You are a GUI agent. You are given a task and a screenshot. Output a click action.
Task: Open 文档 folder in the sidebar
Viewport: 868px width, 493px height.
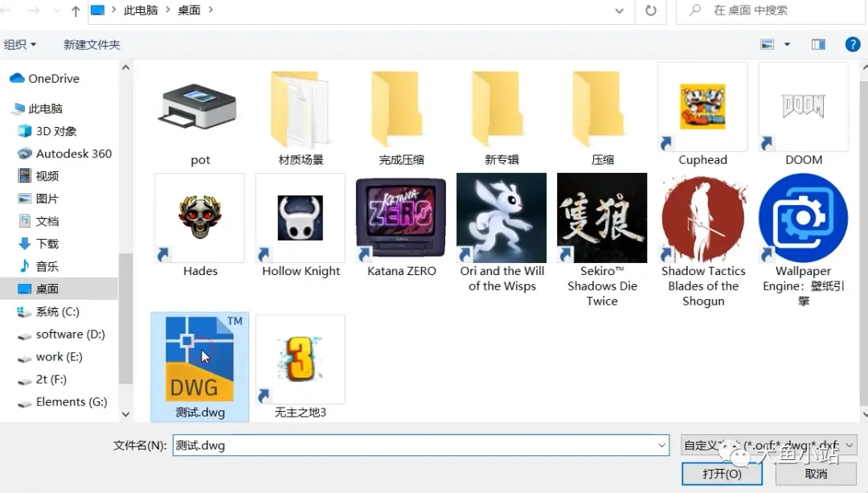pos(47,222)
